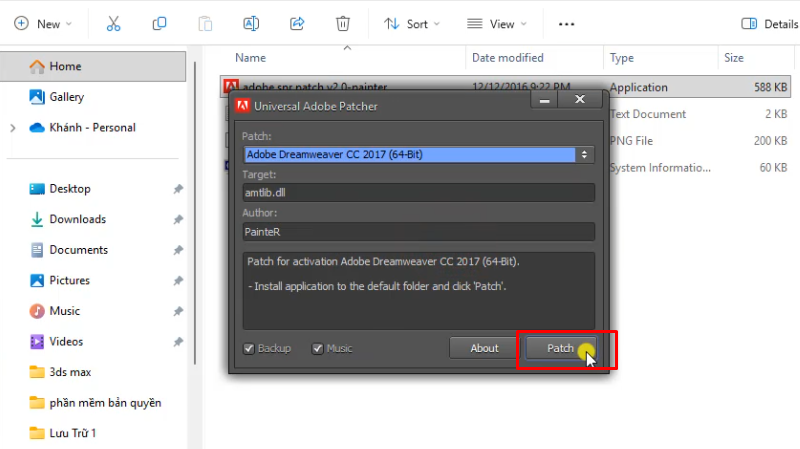This screenshot has width=800, height=449.
Task: Select Home in navigation pane
Action: 93,66
